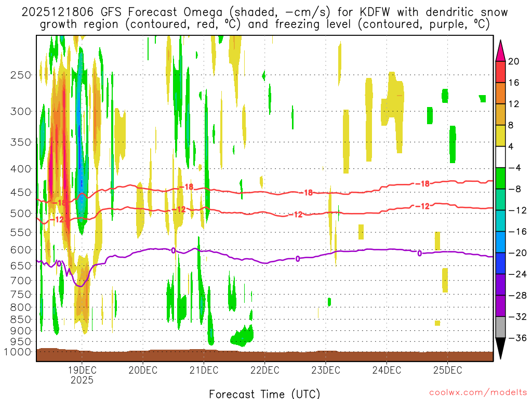This screenshot has width=532, height=399.
Task: Click the 23DEC time axis label
Action: coord(326,370)
